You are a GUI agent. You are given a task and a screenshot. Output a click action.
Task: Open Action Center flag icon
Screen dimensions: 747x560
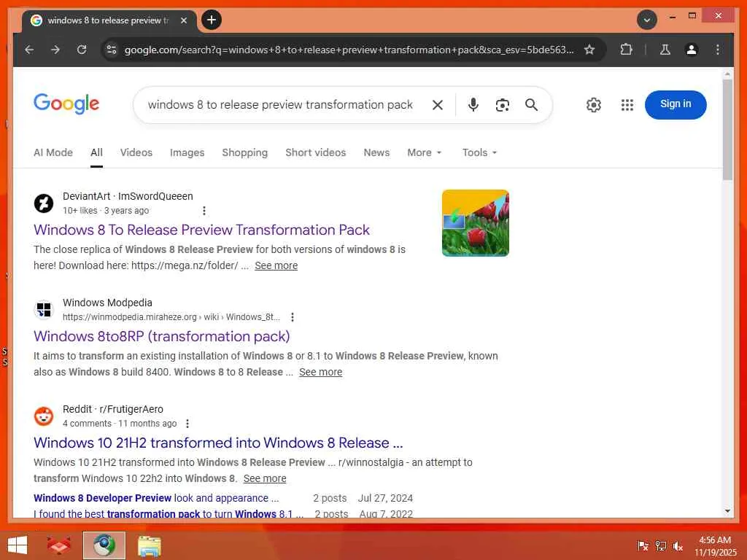pos(643,546)
